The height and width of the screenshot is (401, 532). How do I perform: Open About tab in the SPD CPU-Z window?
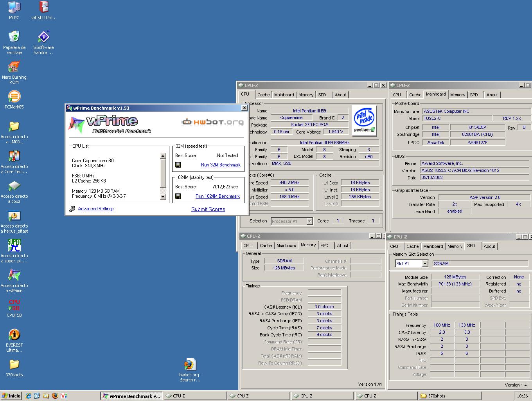[x=489, y=246]
